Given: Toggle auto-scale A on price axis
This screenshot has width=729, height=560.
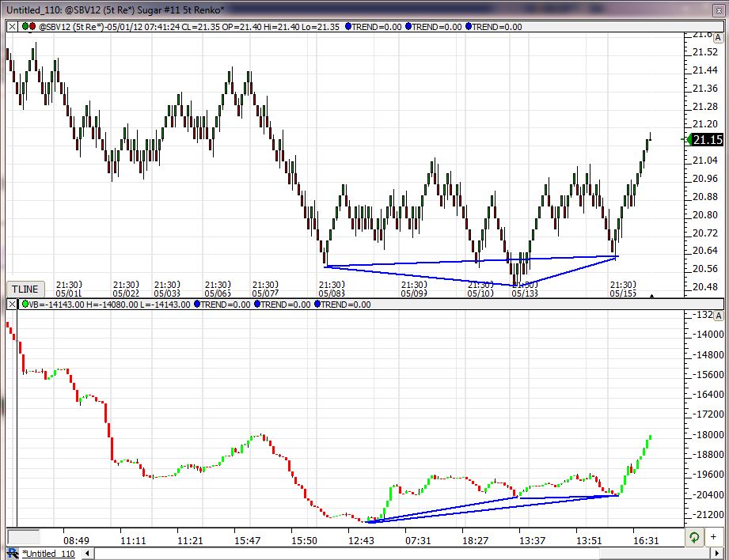Looking at the screenshot, I should [x=718, y=38].
